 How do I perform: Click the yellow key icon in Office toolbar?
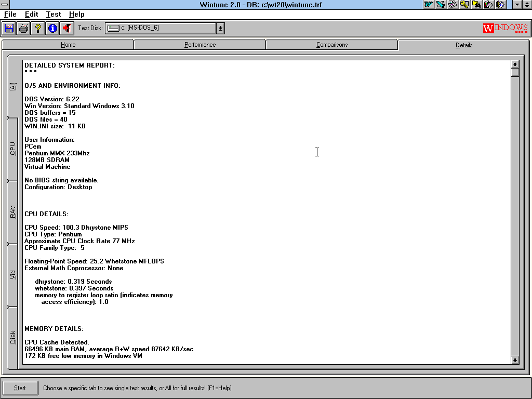tap(464, 5)
